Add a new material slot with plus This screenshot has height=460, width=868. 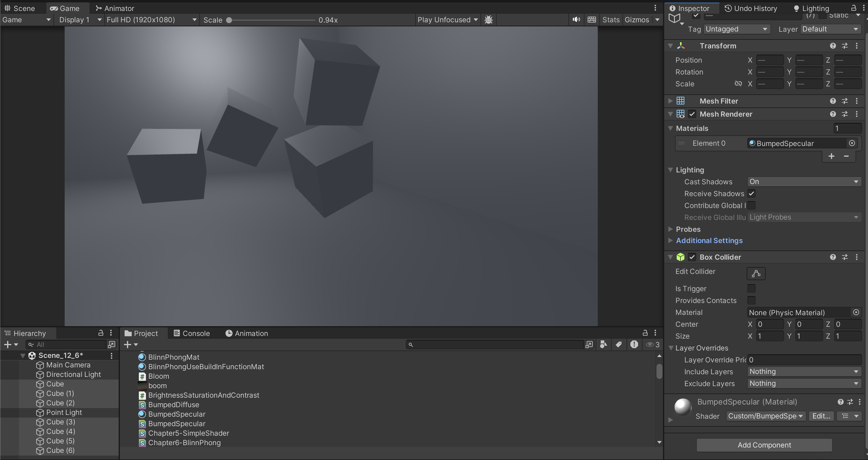click(831, 156)
